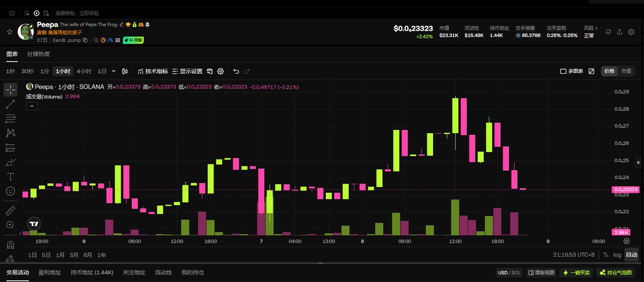The height and width of the screenshot is (282, 644).
Task: Set chart range to 1月
Action: click(60, 255)
